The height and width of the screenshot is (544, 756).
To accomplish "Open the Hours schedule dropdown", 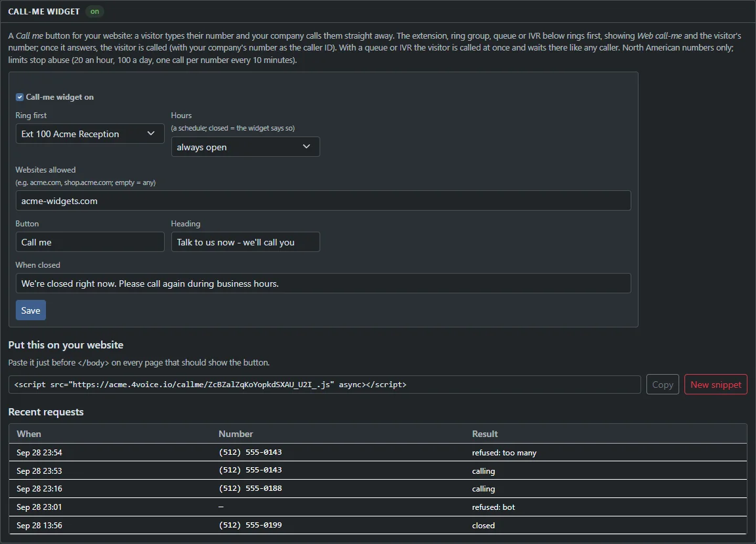I will coord(245,146).
